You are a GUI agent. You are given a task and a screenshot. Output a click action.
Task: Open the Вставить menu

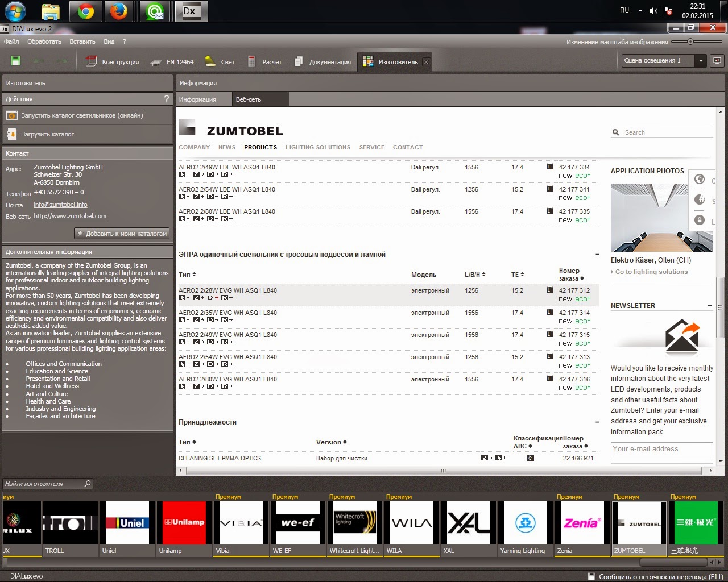(82, 41)
